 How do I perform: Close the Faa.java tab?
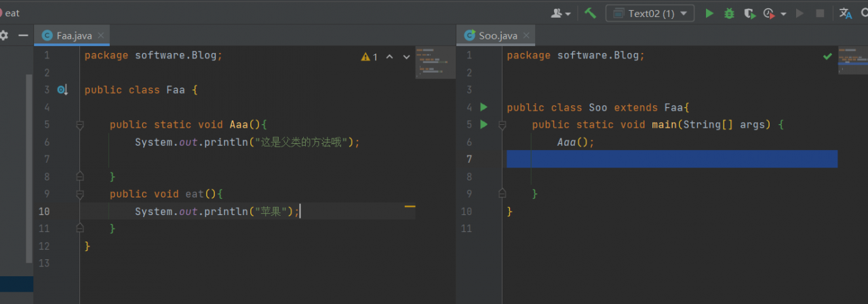(101, 35)
